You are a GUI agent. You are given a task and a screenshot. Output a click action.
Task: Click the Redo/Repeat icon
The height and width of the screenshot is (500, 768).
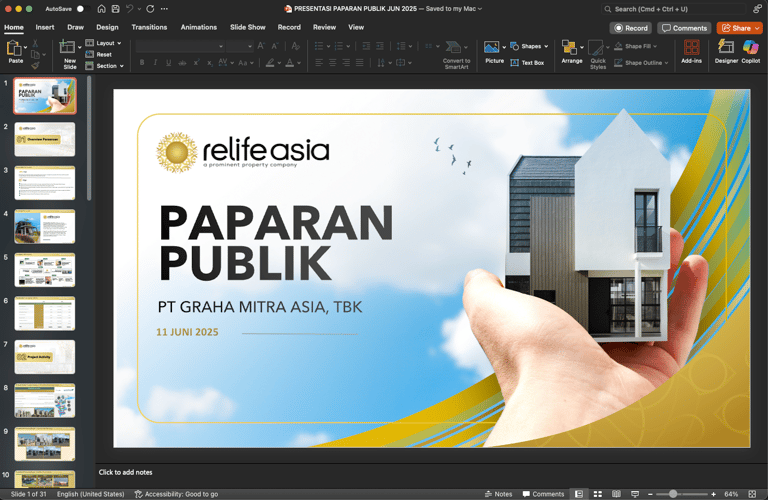coord(150,9)
